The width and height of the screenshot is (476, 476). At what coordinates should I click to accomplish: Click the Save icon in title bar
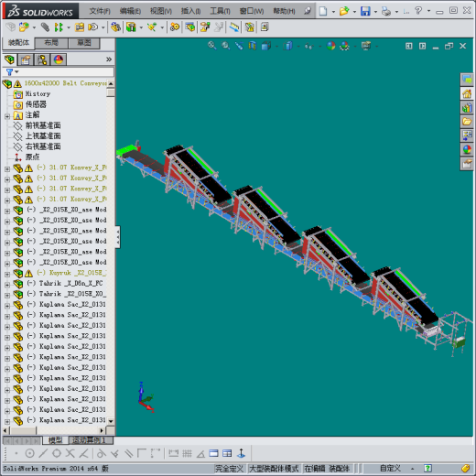click(365, 11)
